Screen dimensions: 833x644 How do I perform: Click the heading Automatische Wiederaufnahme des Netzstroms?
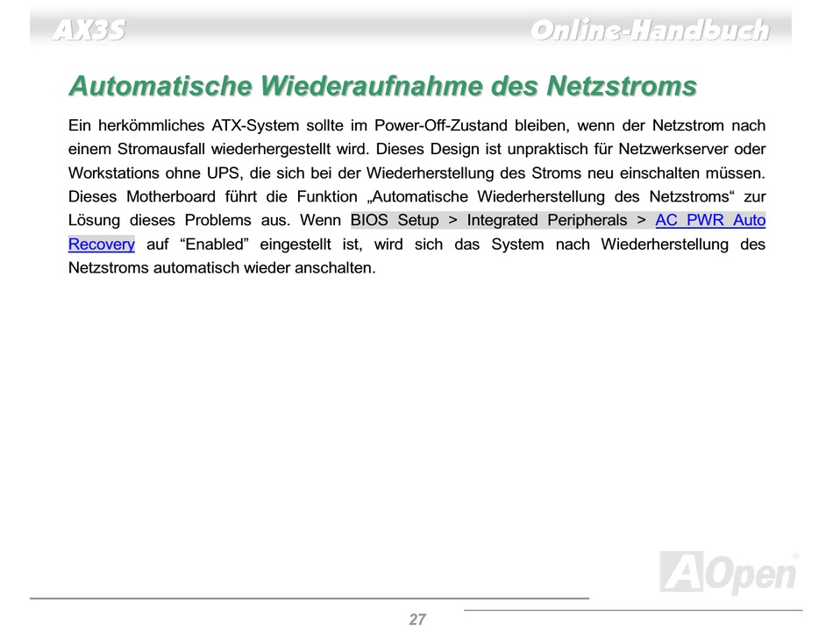coord(382,86)
